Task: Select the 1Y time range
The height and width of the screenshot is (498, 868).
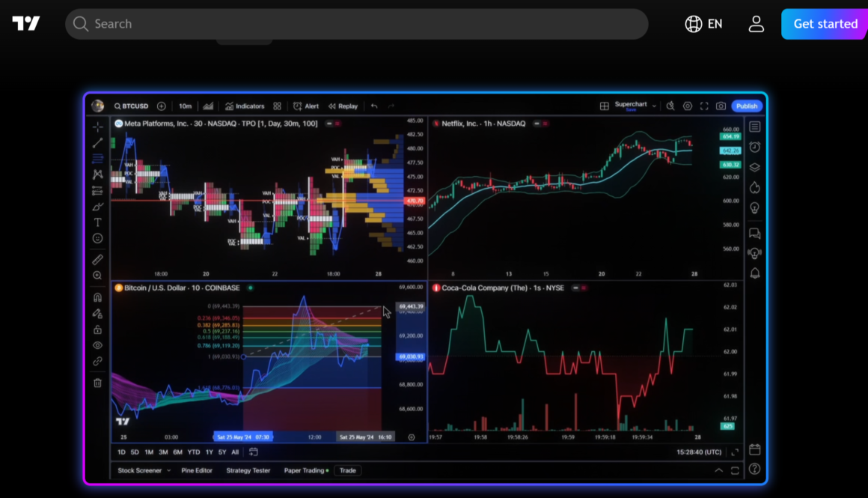Action: (210, 452)
